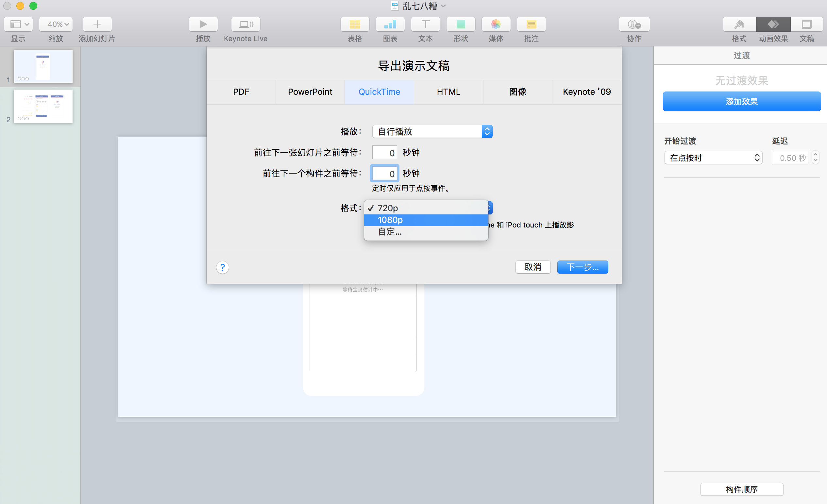Open export help question mark button
The height and width of the screenshot is (504, 827).
point(223,267)
